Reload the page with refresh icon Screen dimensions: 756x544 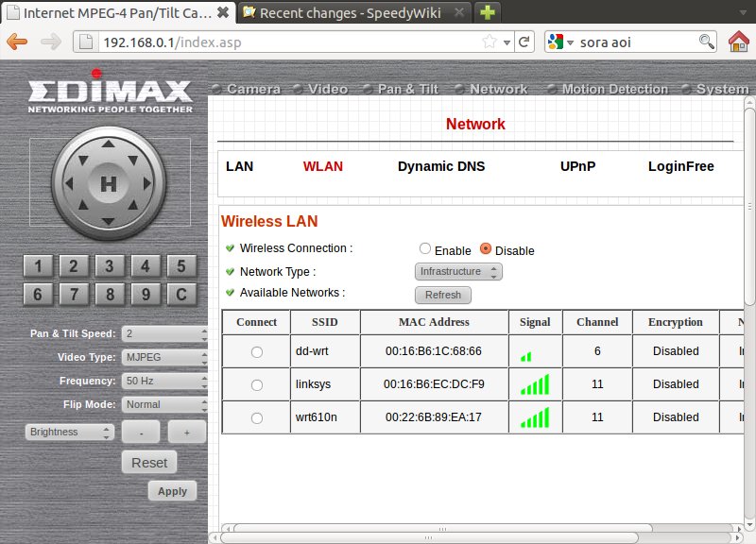tap(525, 42)
